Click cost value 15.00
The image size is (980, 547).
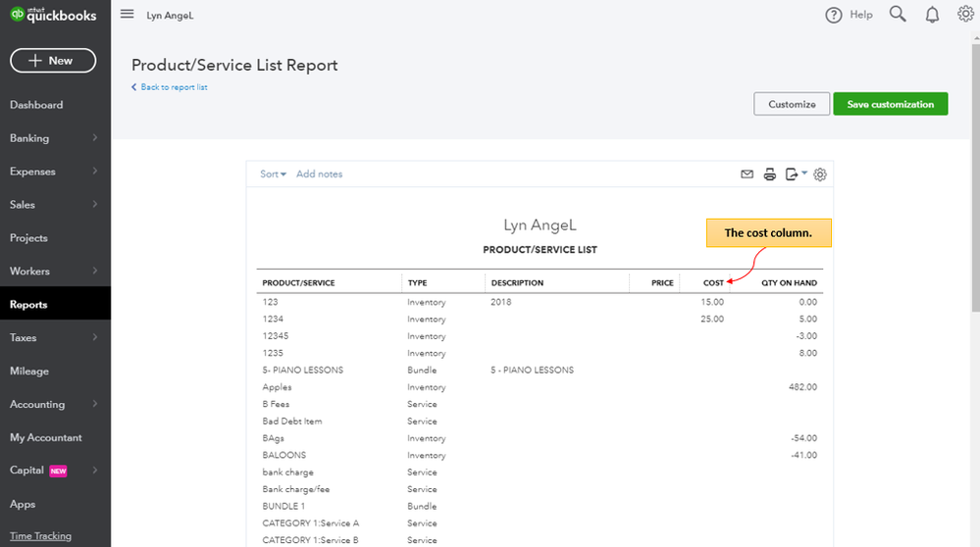pyautogui.click(x=712, y=302)
